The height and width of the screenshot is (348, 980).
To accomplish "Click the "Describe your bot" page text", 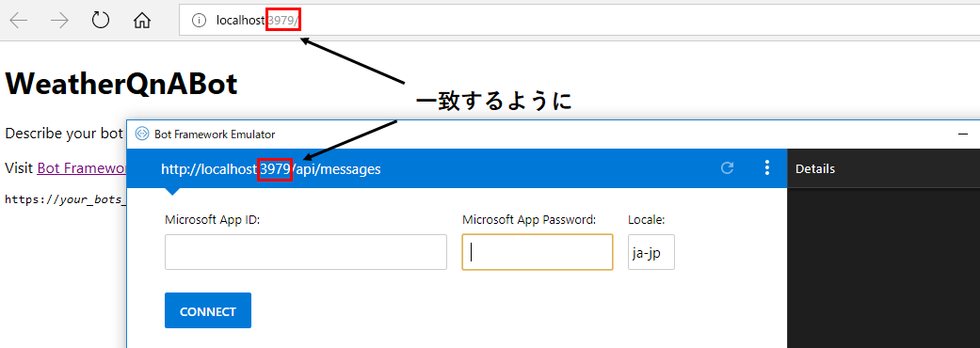I will [x=64, y=133].
